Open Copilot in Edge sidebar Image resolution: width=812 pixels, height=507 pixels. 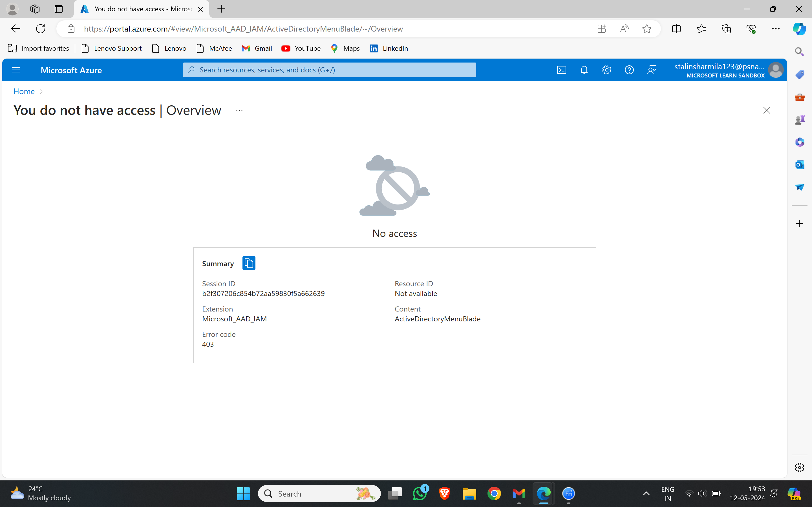tap(799, 28)
